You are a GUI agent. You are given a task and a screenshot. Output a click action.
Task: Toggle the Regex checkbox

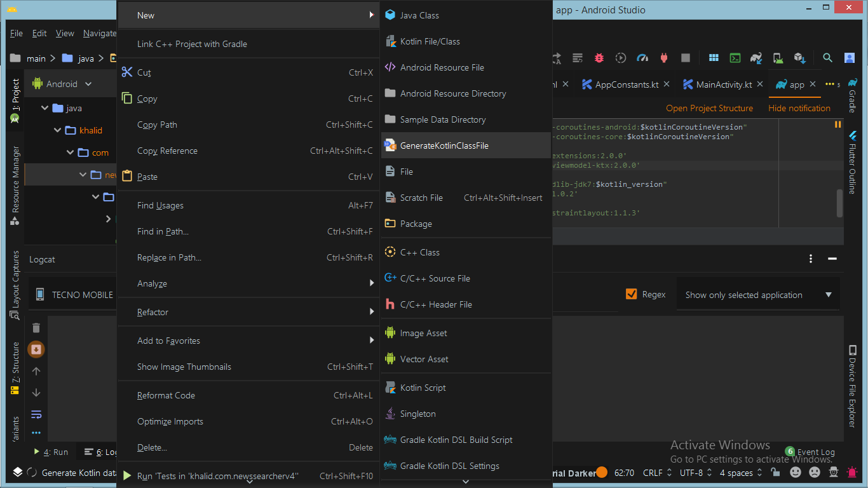[631, 294]
